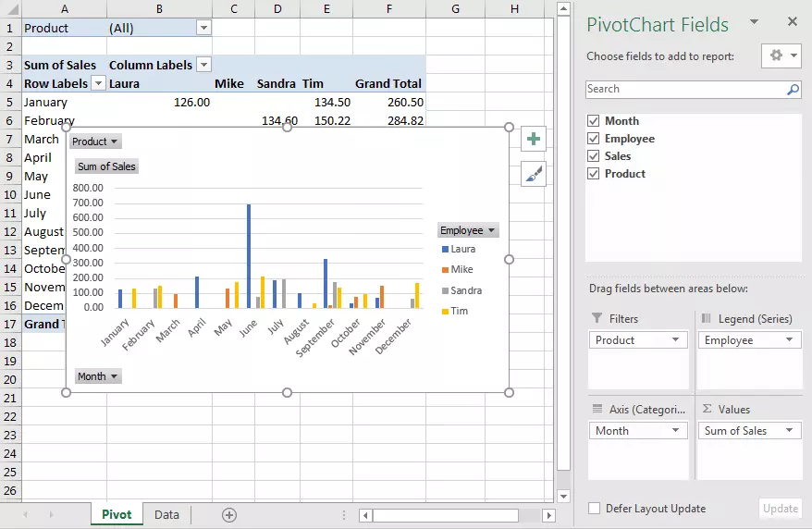812x529 pixels.
Task: Select column header B
Action: (159, 9)
